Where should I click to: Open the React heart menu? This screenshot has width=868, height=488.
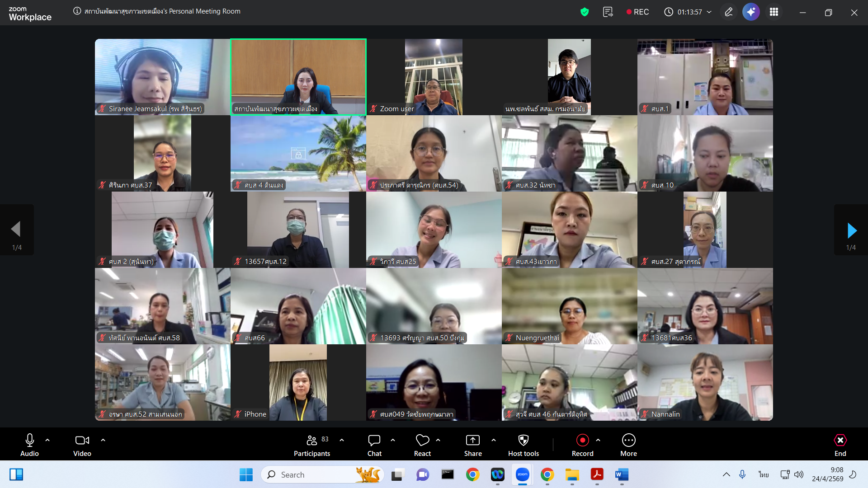point(422,441)
